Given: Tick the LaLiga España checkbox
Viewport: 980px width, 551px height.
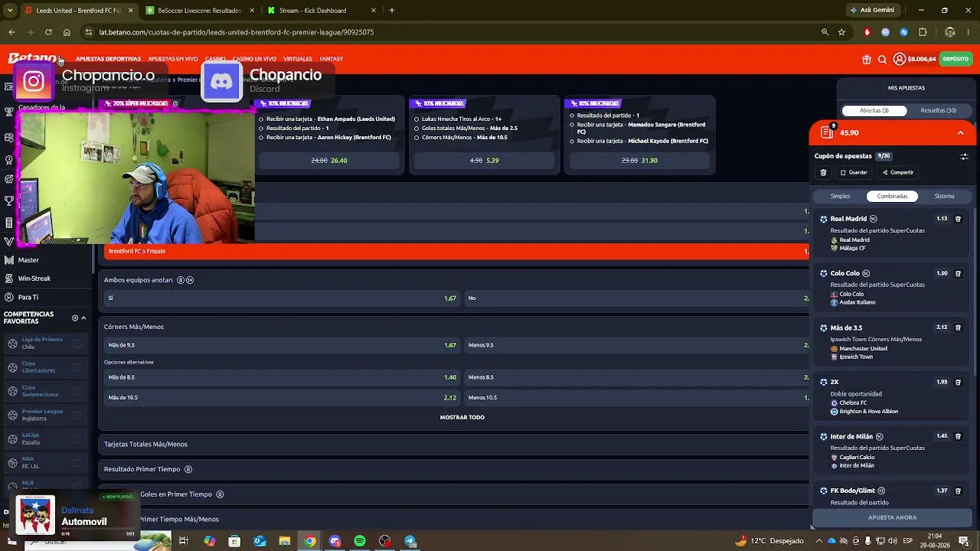Looking at the screenshot, I should pos(77,439).
